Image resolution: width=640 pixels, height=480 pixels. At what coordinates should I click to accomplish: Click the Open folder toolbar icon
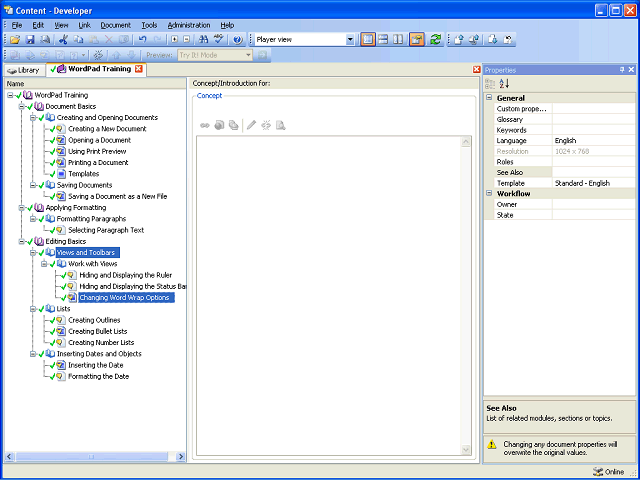coord(15,40)
